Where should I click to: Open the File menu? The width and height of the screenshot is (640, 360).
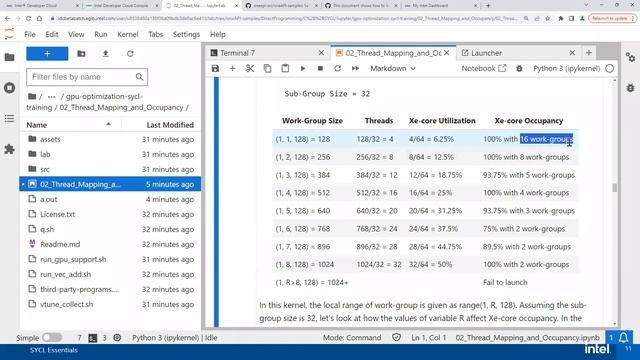[x=30, y=34]
